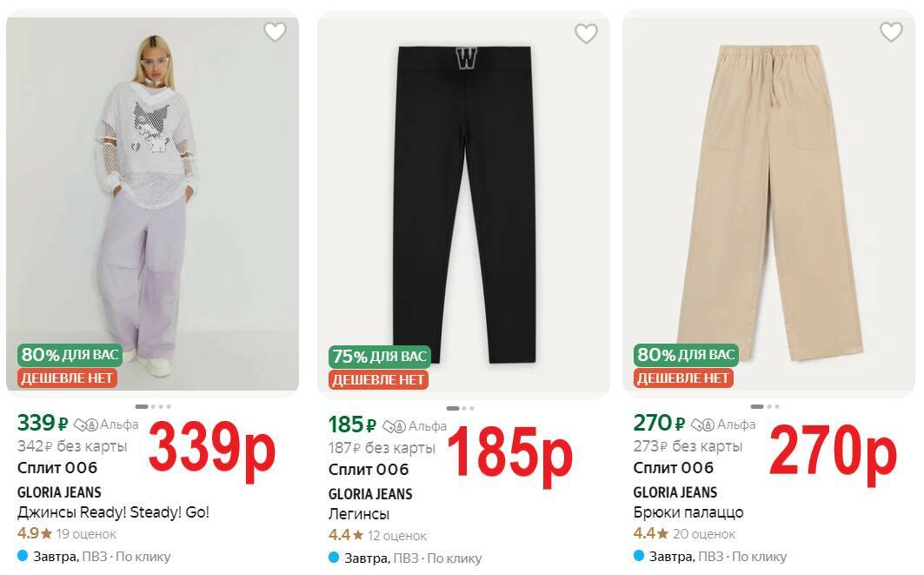Add lilac jeans to favorites with heart icon
The width and height of the screenshot is (924, 575).
275,31
